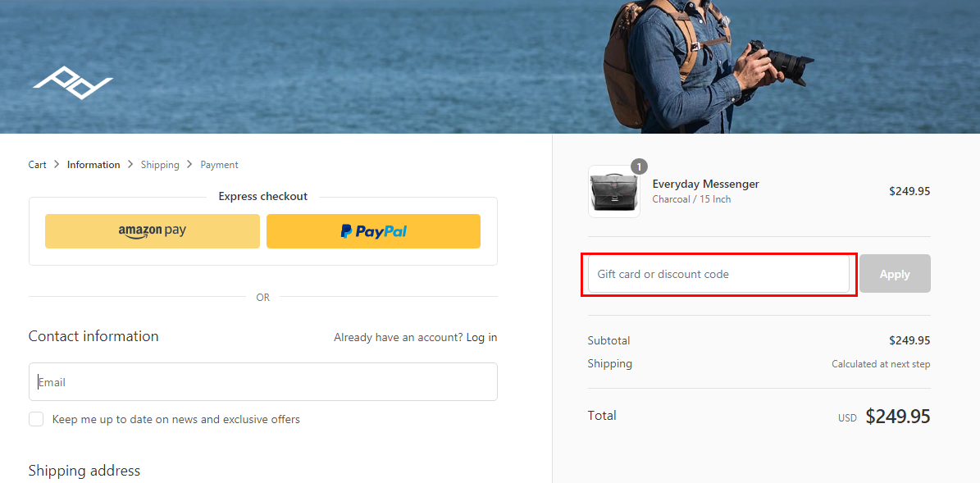Select the Everyday Messenger product title
The image size is (980, 483).
point(705,184)
